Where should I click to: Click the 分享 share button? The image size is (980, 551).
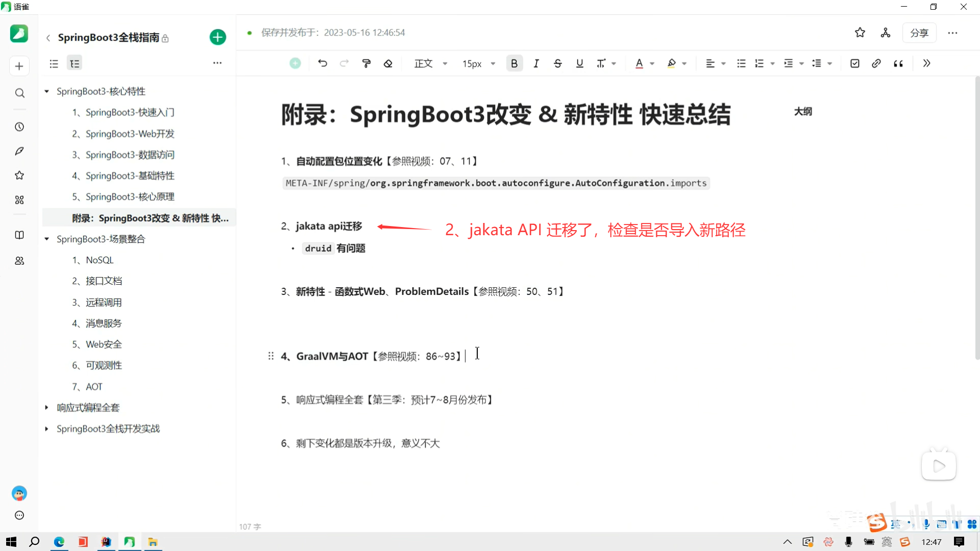(x=920, y=32)
